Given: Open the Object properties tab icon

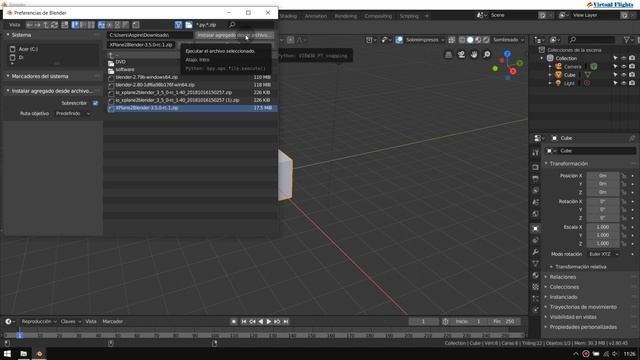Looking at the screenshot, I should [535, 229].
